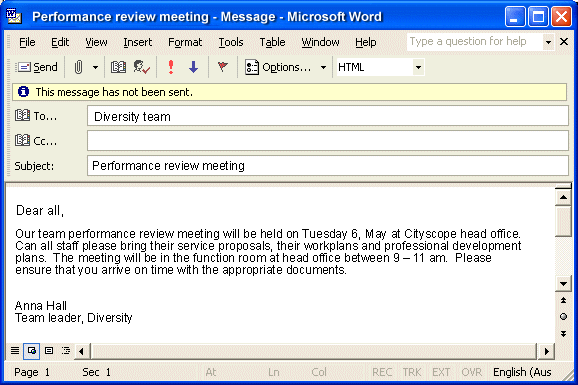This screenshot has height=385, width=578.
Task: Click the address book icon beside To
Action: [22, 115]
